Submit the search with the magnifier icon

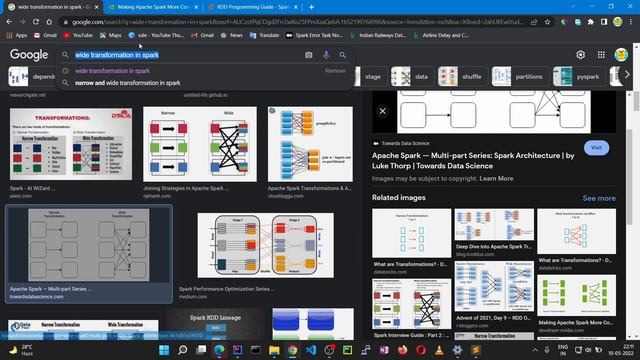point(342,55)
